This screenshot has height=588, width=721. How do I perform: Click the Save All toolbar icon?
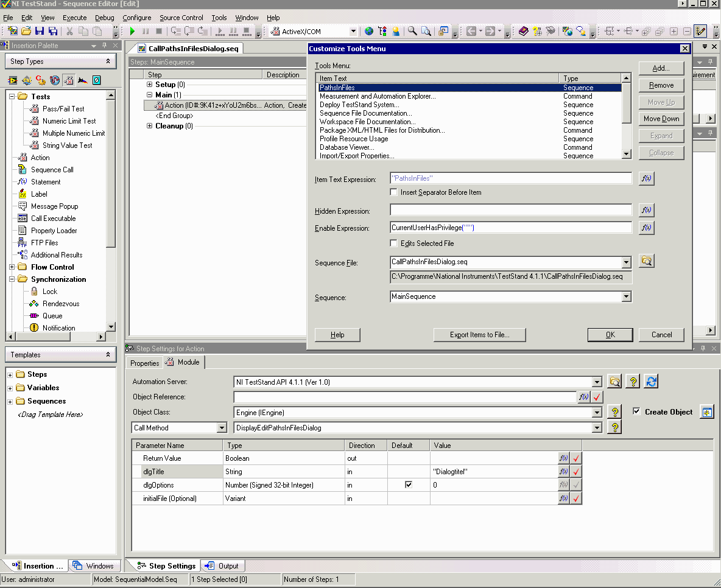[54, 31]
